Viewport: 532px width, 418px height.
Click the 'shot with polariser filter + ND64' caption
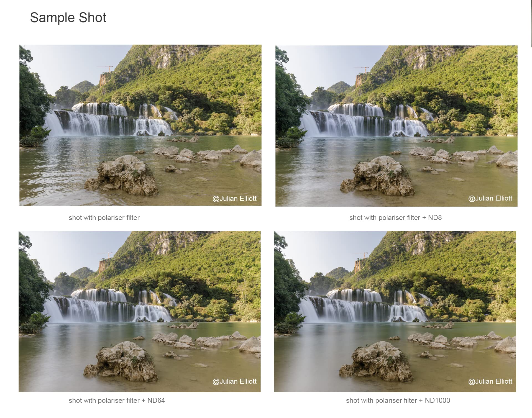click(117, 401)
